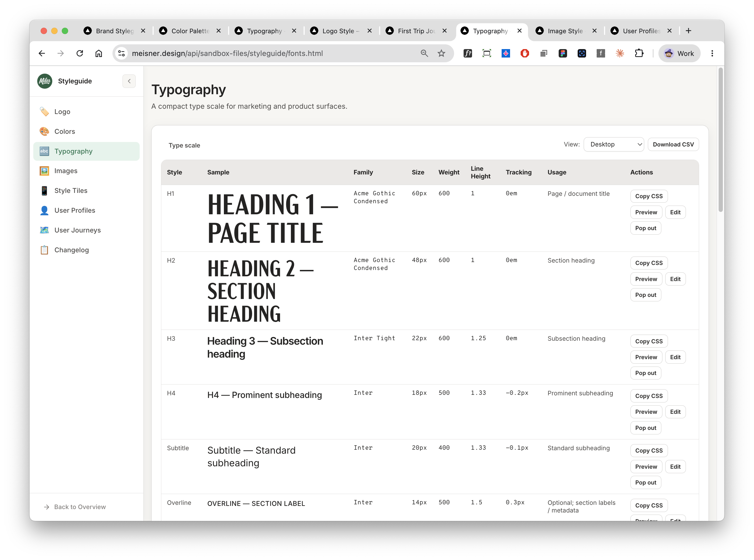Image resolution: width=754 pixels, height=560 pixels.
Task: Click the address bar URL
Action: pyautogui.click(x=227, y=53)
